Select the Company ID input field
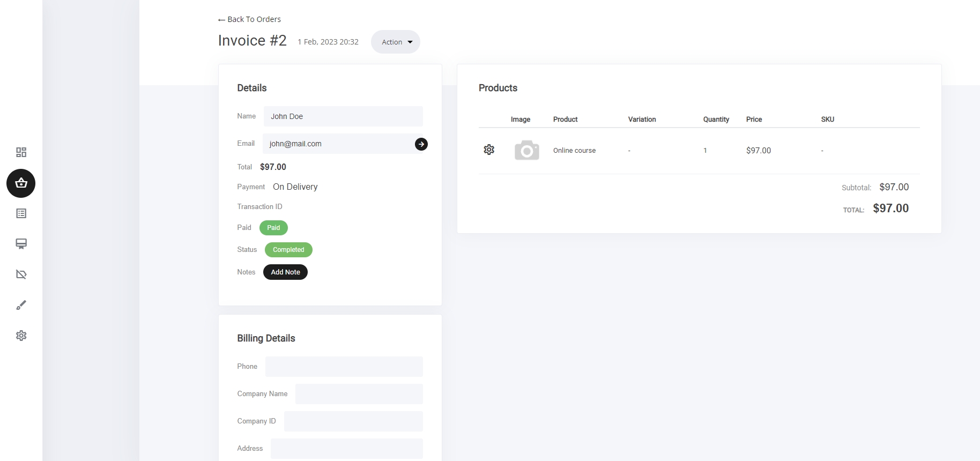 [x=353, y=421]
